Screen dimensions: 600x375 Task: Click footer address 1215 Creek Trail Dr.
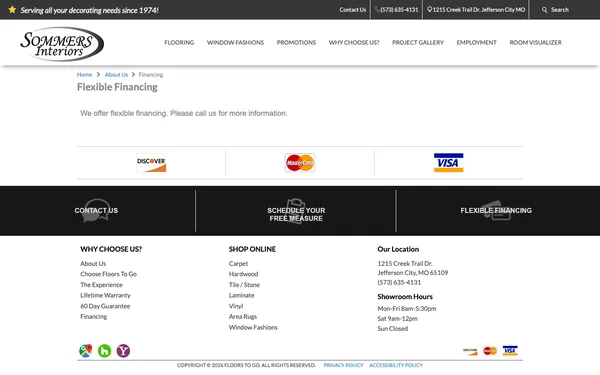click(405, 263)
